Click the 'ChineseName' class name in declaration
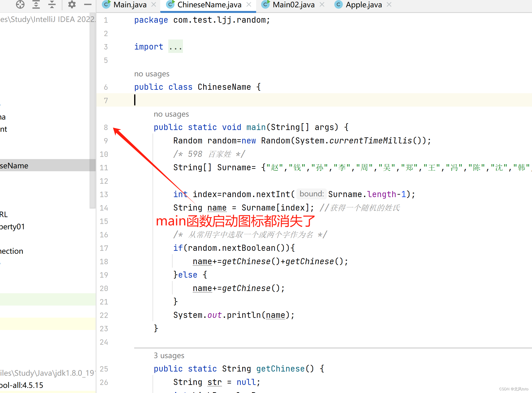 click(x=224, y=87)
